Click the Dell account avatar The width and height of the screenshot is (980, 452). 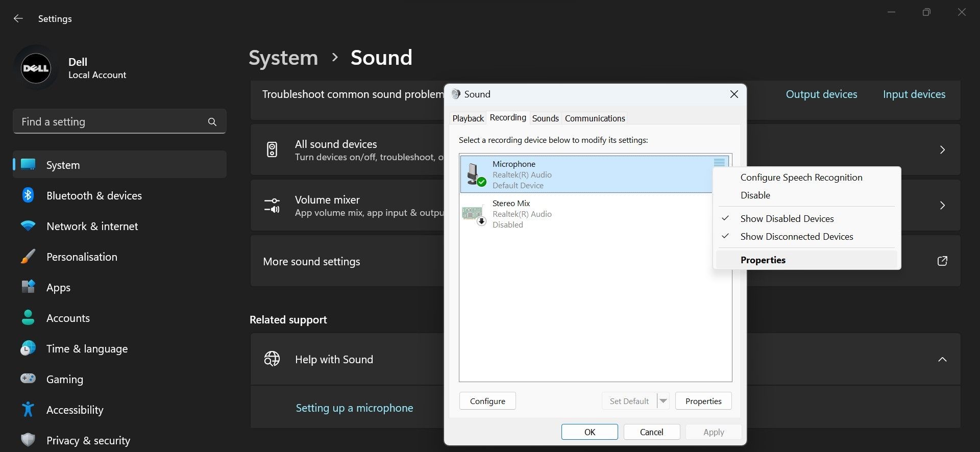(x=36, y=68)
